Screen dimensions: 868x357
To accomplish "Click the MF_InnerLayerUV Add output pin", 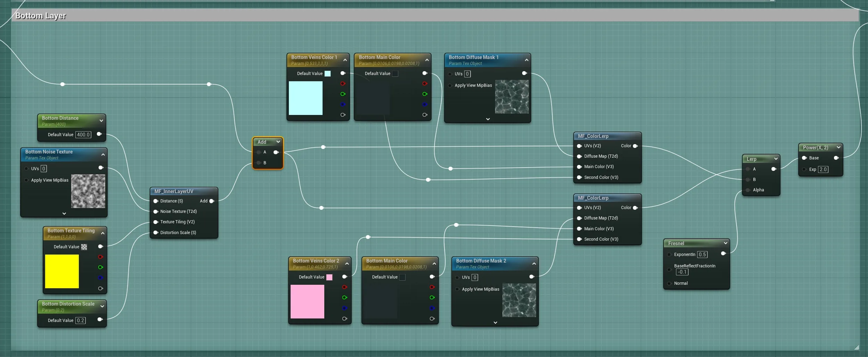I will [x=212, y=201].
